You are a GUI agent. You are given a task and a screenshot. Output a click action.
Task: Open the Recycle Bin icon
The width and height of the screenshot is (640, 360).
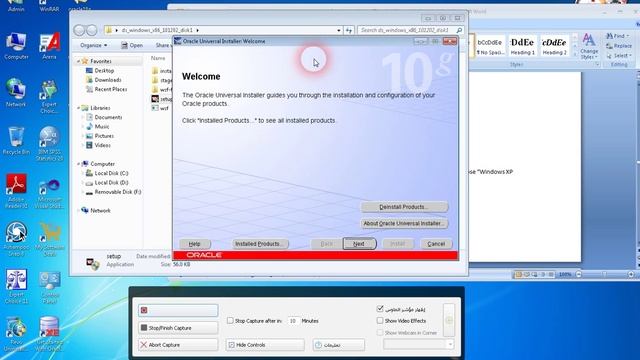point(16,141)
